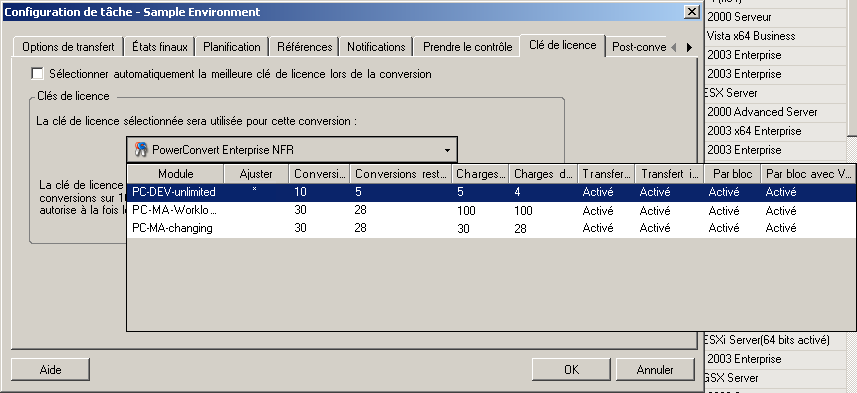
Task: Select ESXi Server(64 bits activé) in background list
Action: (767, 340)
